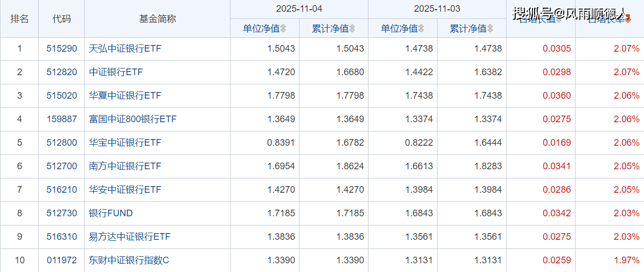The height and width of the screenshot is (272, 644).
Task: View the 华夏中证银行ETF fund page
Action: point(125,96)
